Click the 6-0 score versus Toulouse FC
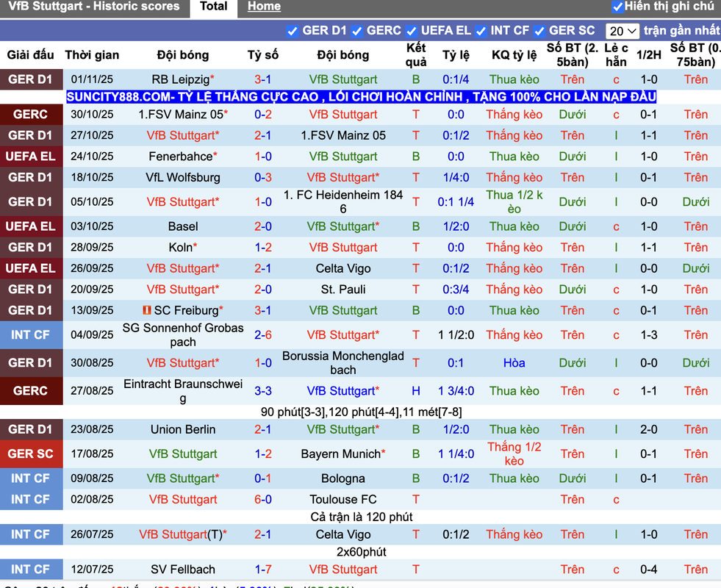 (263, 500)
